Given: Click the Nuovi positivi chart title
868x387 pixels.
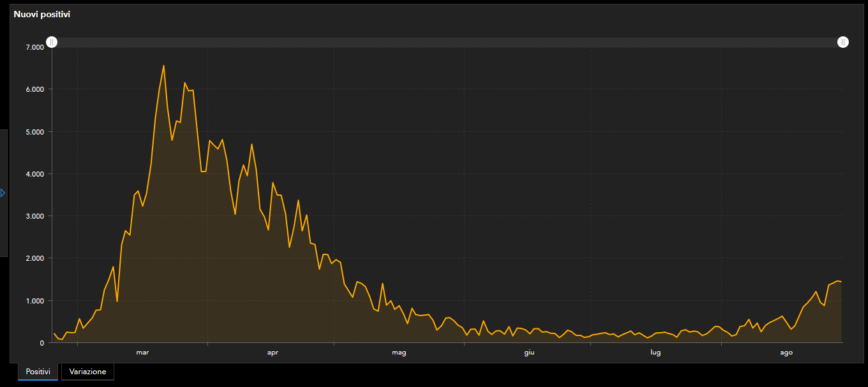Looking at the screenshot, I should (42, 14).
